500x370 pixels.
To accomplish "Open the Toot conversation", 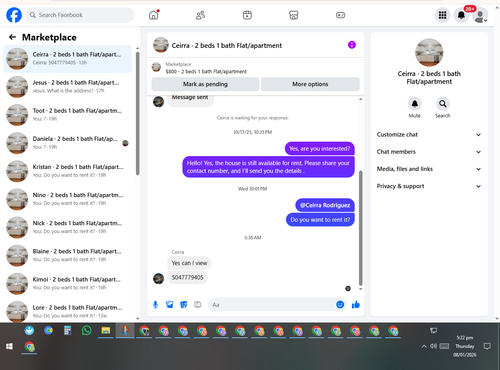I will (x=68, y=115).
